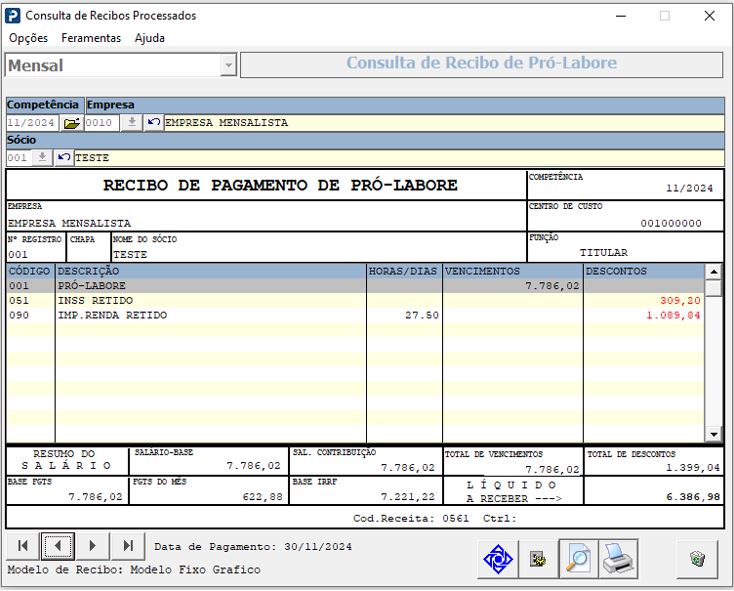734x591 pixels.
Task: Click the CÓDIGO column header
Action: coord(30,271)
